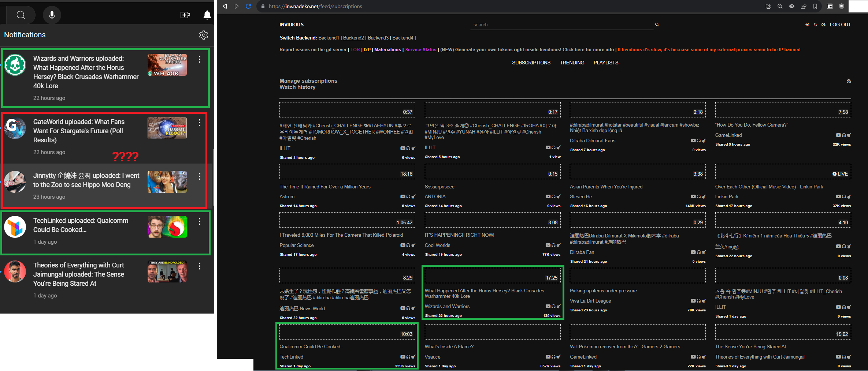Switch to Backend4

click(x=403, y=38)
